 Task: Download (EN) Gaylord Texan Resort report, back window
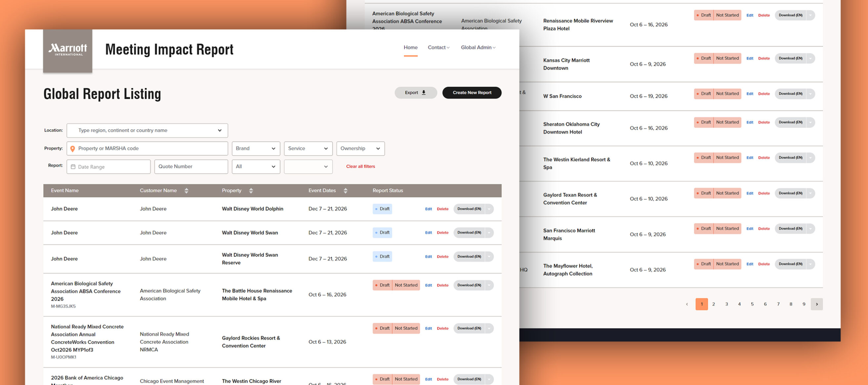click(790, 193)
